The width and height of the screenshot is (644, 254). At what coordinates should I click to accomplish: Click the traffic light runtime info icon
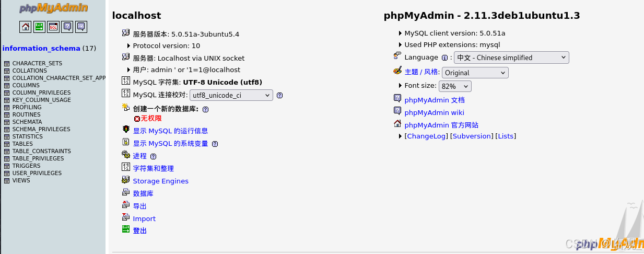click(x=125, y=129)
